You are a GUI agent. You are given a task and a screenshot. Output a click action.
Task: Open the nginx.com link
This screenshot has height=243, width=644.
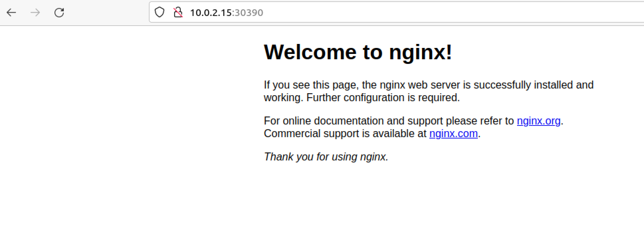coord(454,133)
